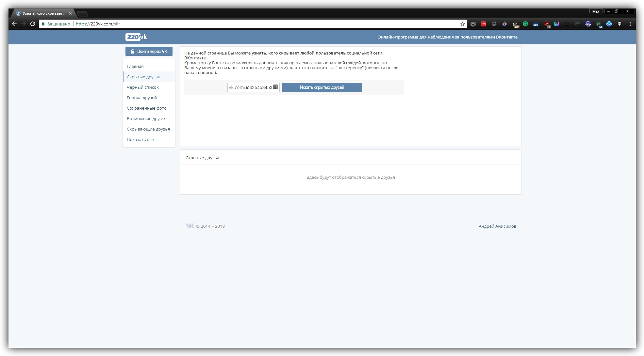Click the 220vk logo
Screen dimensions: 644x356
coord(136,37)
